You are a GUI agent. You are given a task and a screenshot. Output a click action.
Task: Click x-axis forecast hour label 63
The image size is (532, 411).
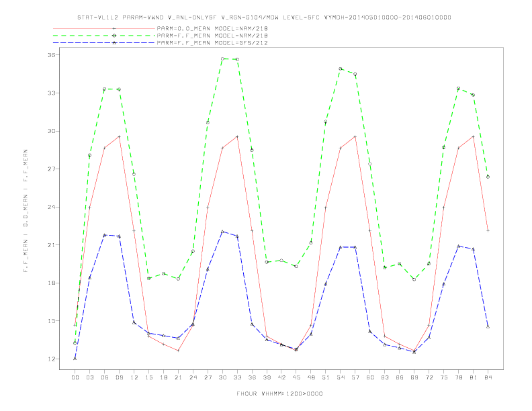[385, 377]
